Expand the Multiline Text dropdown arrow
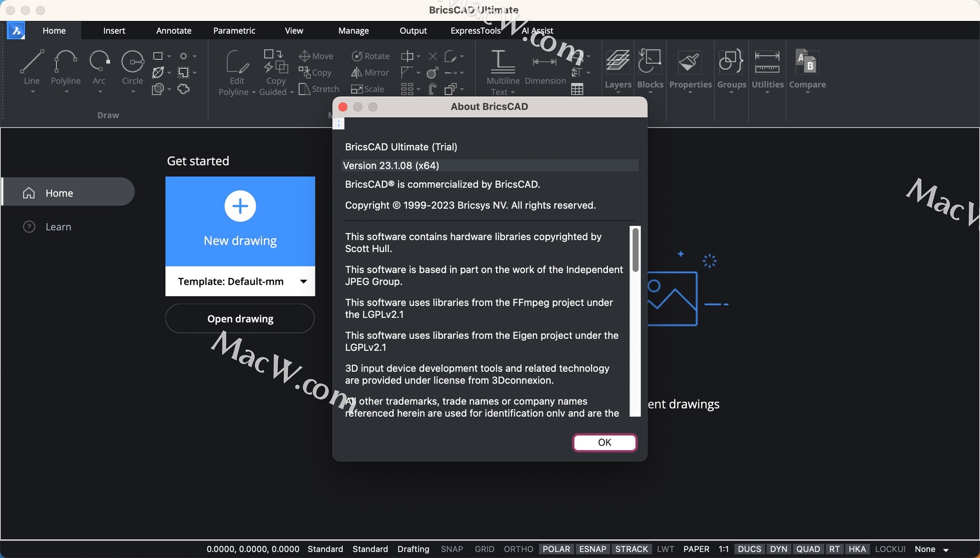Image resolution: width=980 pixels, height=558 pixels. (513, 93)
